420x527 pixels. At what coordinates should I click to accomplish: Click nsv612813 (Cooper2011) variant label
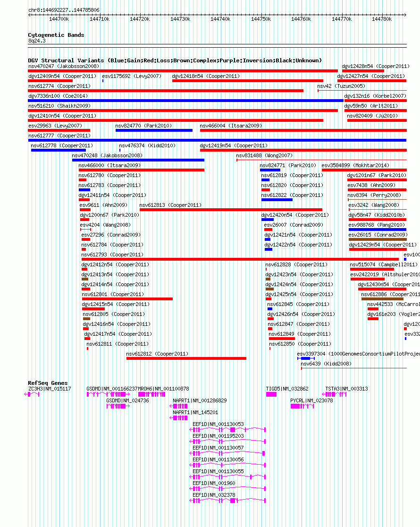[x=170, y=205]
